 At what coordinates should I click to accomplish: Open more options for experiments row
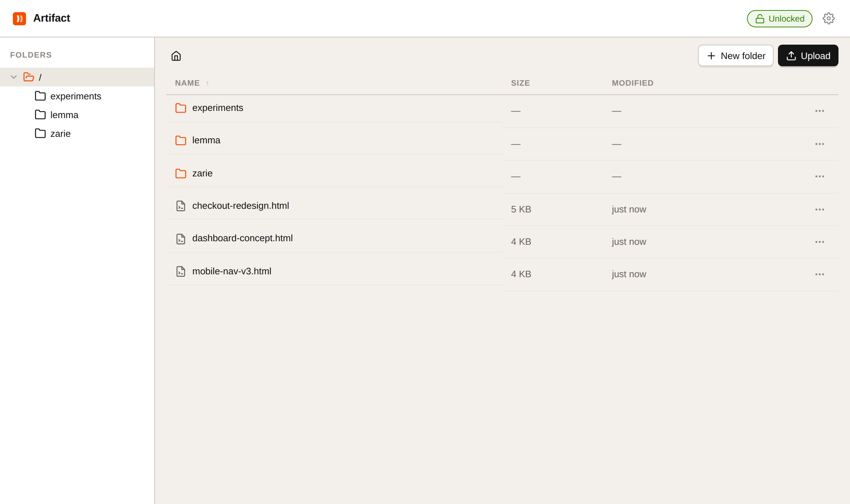pyautogui.click(x=820, y=111)
